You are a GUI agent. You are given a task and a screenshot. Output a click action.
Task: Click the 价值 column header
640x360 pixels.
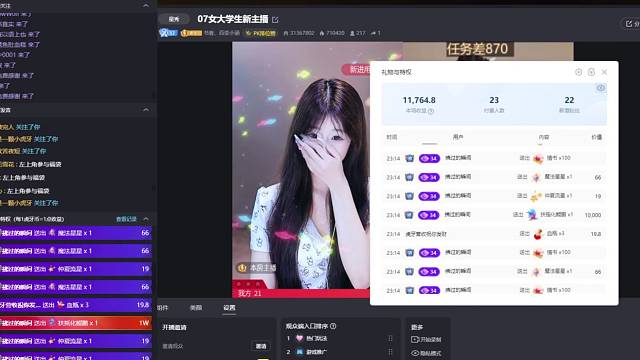point(596,137)
